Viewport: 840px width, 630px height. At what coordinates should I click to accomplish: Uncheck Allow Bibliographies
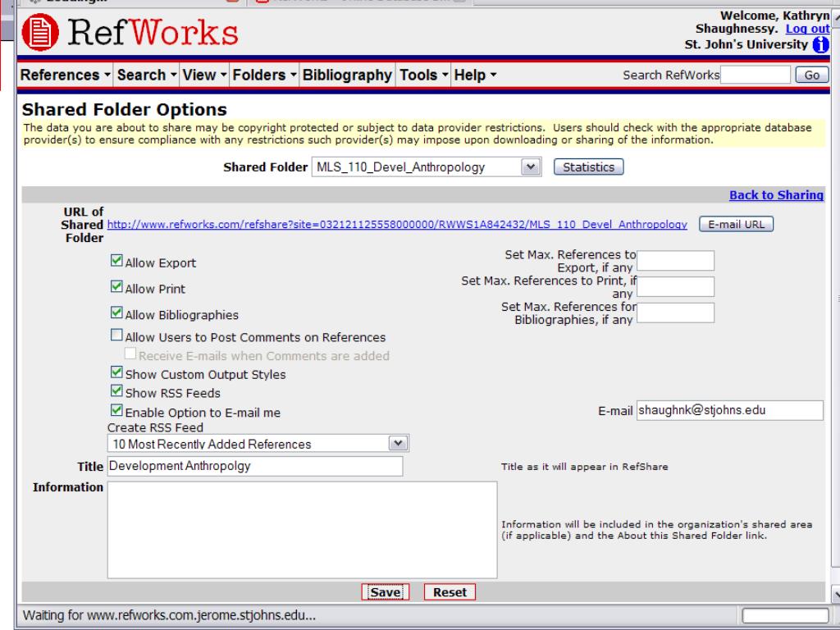click(x=116, y=313)
